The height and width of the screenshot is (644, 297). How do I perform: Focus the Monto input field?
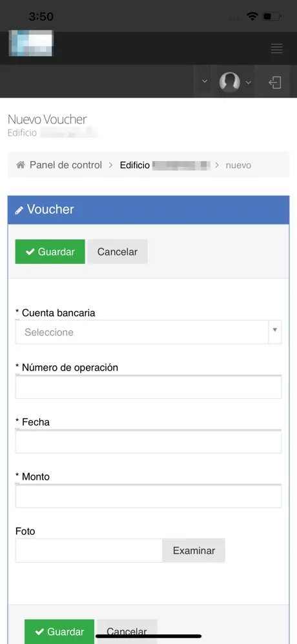click(148, 496)
